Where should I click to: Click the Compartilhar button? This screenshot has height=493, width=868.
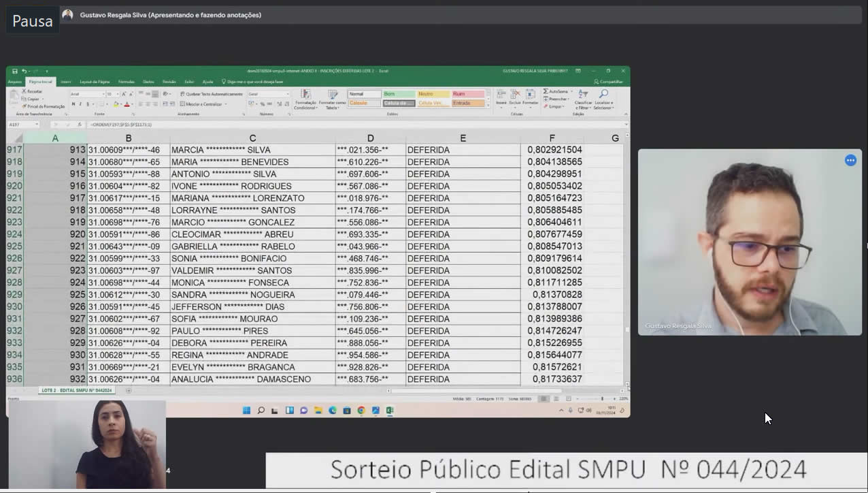(609, 82)
